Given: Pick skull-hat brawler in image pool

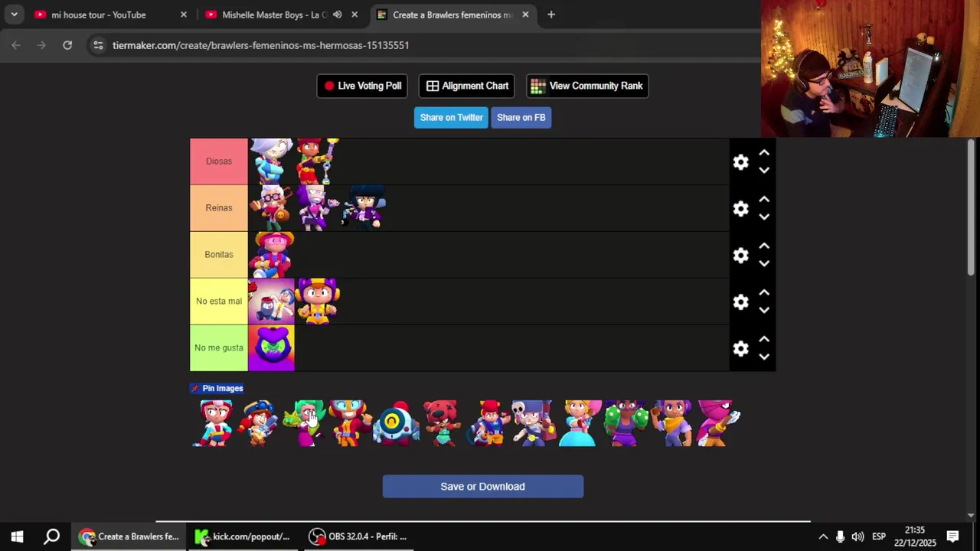Looking at the screenshot, I should 534,423.
